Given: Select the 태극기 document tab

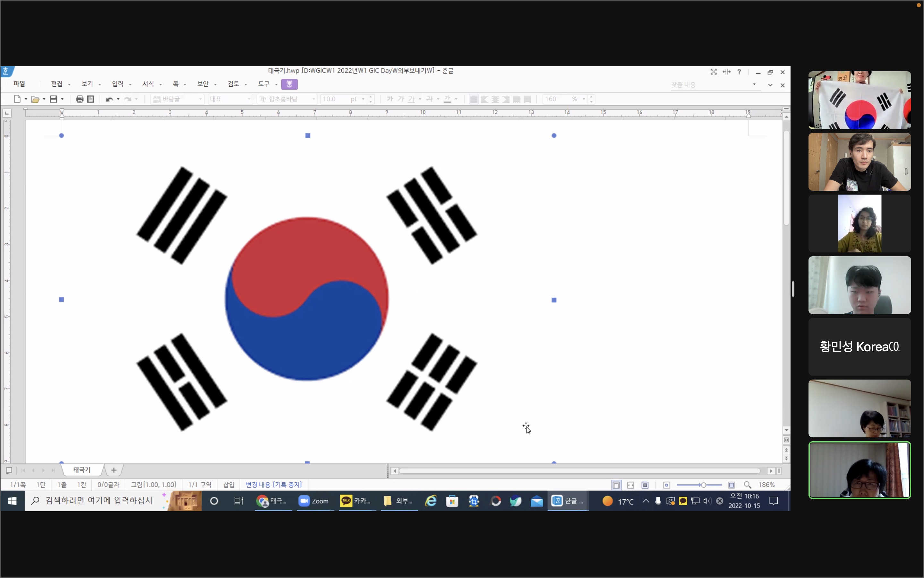Looking at the screenshot, I should (82, 470).
